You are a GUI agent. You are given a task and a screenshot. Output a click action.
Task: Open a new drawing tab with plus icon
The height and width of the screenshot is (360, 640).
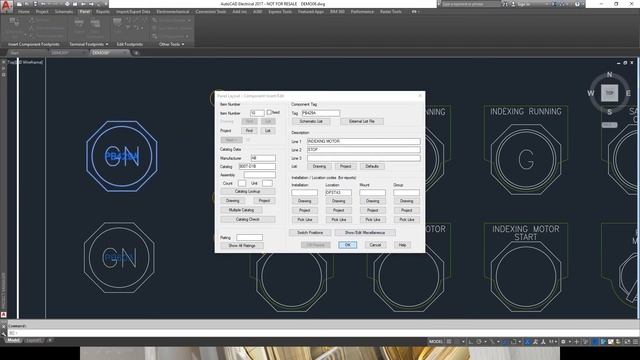pyautogui.click(x=136, y=53)
